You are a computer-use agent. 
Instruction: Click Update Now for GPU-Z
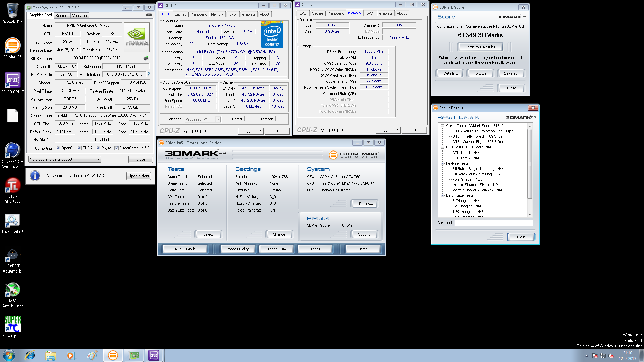(139, 176)
